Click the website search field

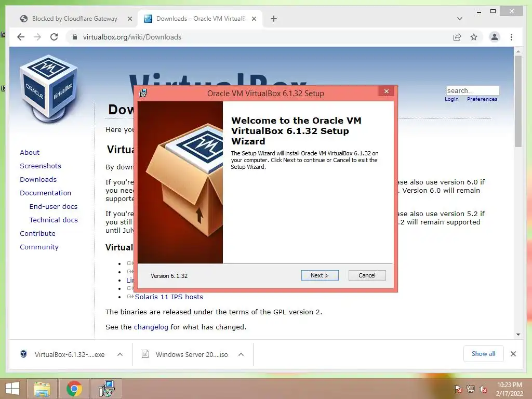click(473, 90)
